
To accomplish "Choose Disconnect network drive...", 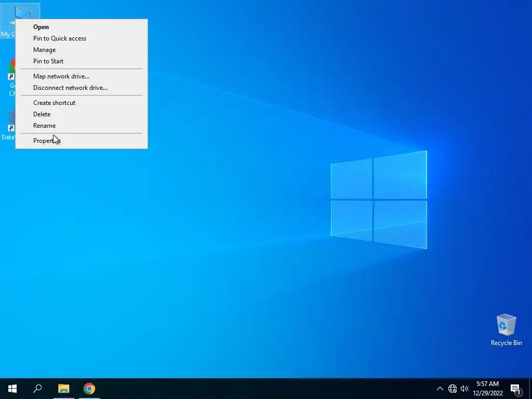I will click(x=82, y=88).
